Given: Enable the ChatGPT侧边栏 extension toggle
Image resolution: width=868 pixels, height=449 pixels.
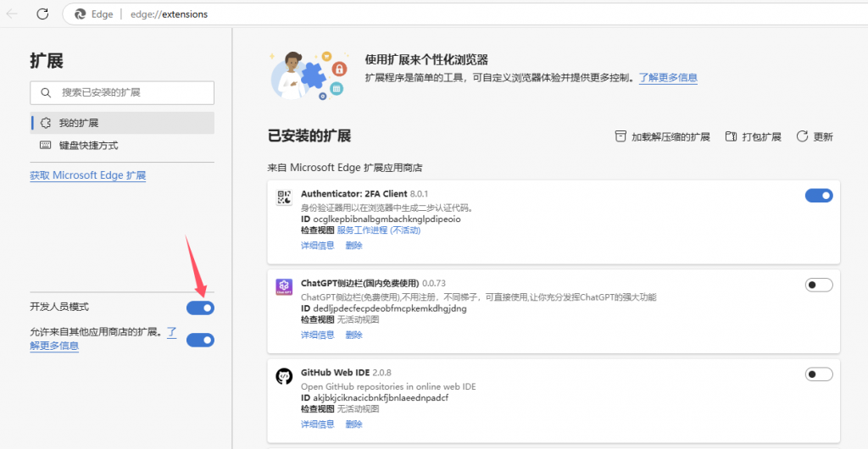Looking at the screenshot, I should coord(818,285).
